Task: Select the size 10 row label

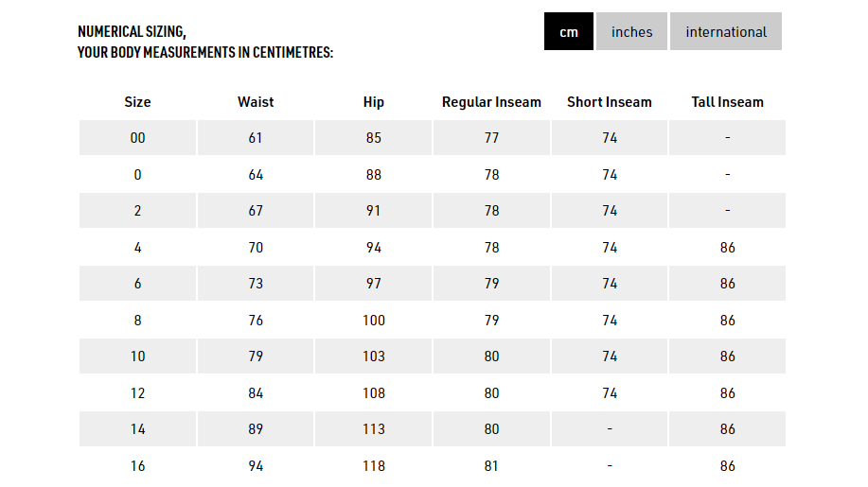Action: tap(137, 357)
